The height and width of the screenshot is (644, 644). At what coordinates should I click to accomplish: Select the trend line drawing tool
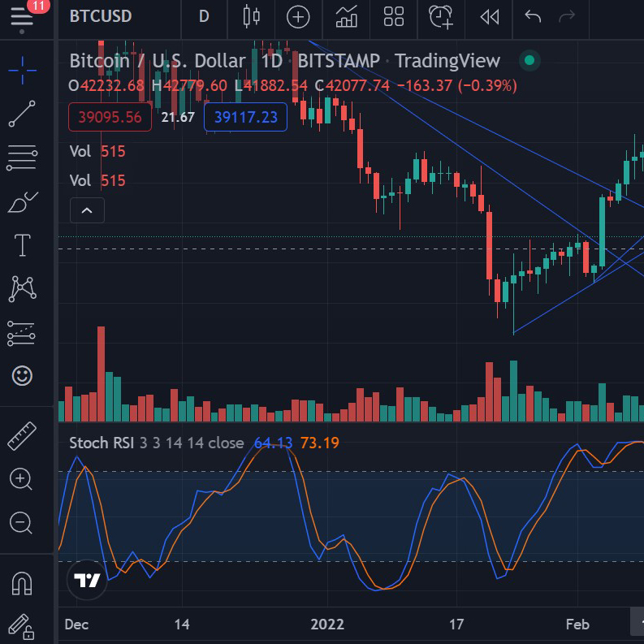[x=22, y=114]
